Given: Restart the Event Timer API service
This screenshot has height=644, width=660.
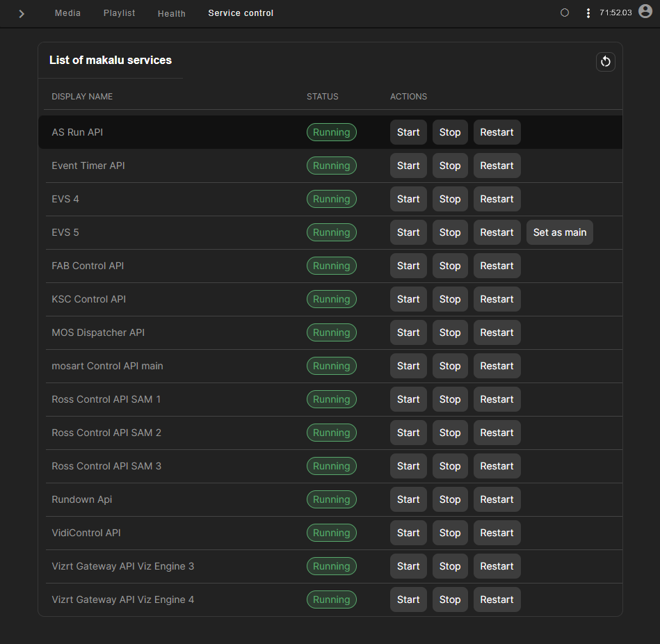Looking at the screenshot, I should (x=497, y=166).
